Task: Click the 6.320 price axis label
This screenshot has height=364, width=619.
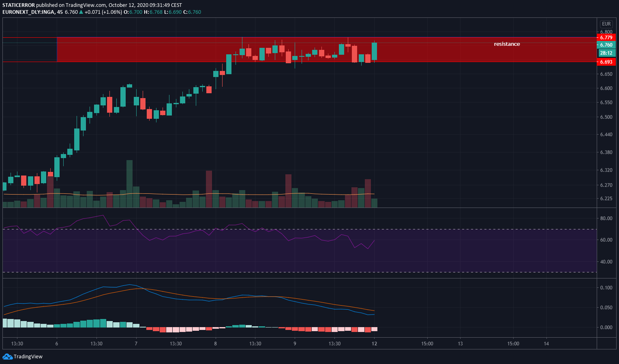Action: tap(606, 170)
